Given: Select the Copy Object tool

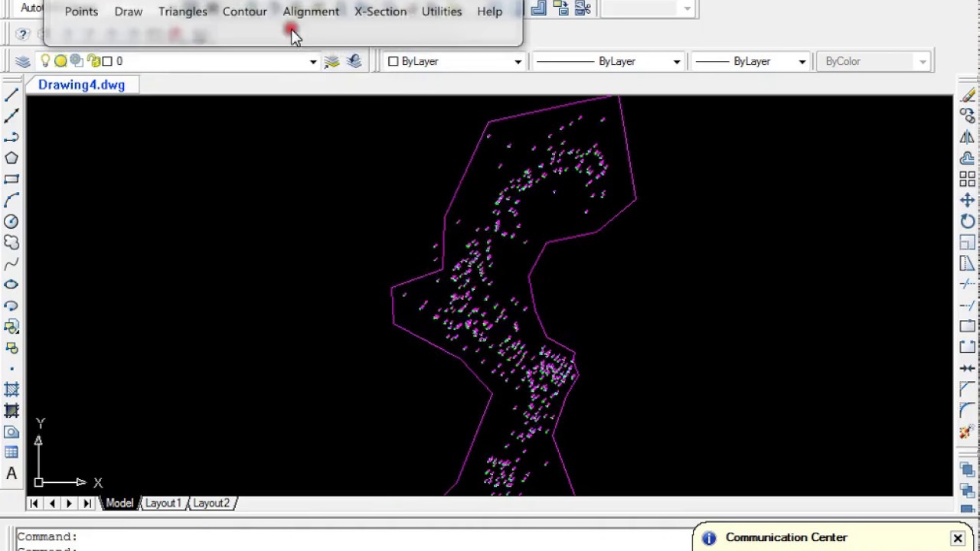Looking at the screenshot, I should coord(967,116).
